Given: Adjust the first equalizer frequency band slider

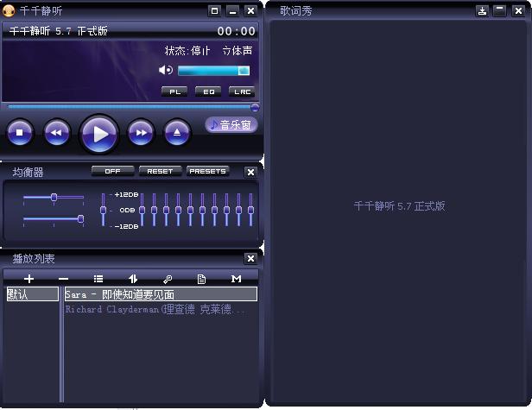Looking at the screenshot, I should [x=142, y=210].
